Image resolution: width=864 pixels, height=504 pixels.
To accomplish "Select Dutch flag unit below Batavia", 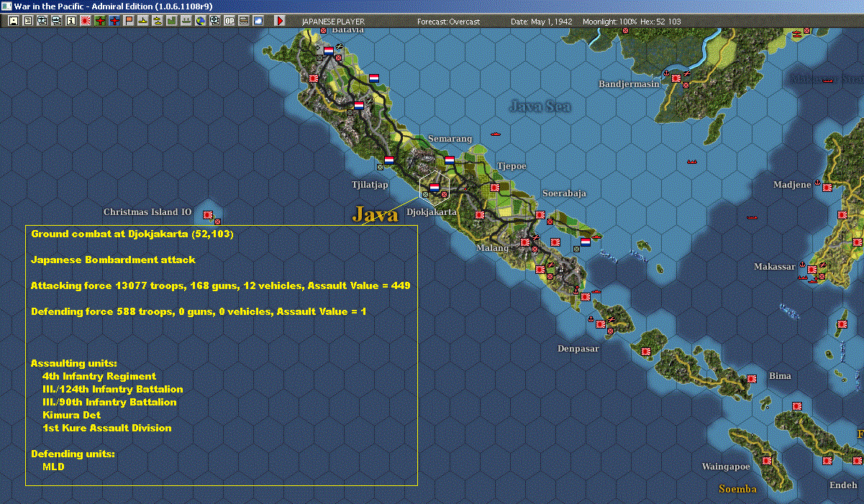I will tap(329, 51).
